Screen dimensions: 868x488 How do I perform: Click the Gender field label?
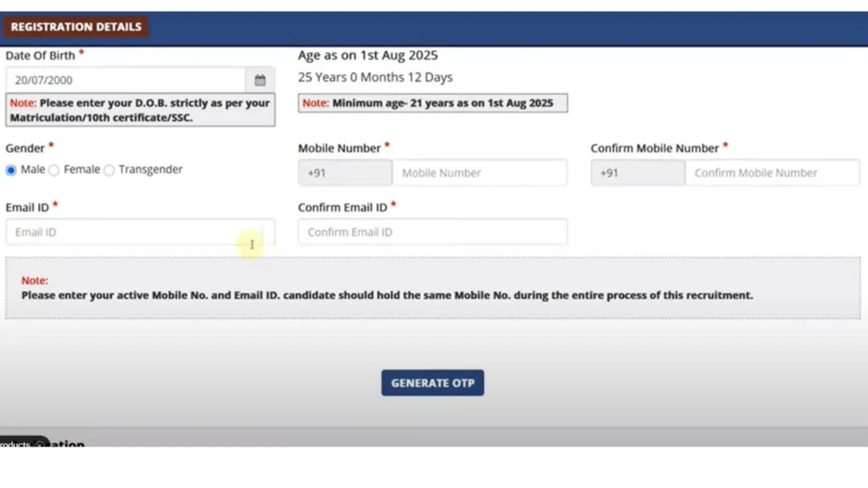25,147
